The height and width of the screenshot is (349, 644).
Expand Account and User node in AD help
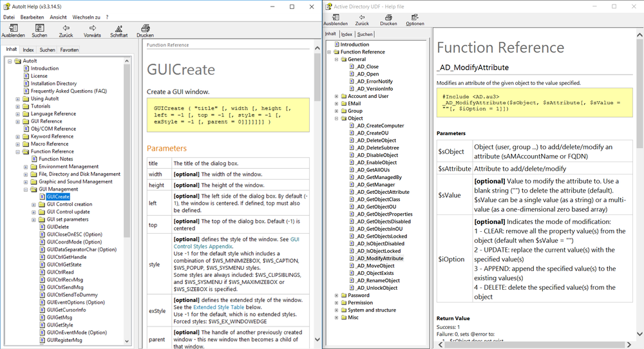pos(336,97)
